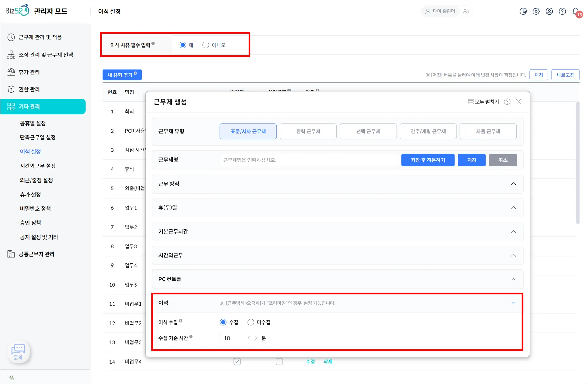Screen dimensions: 588x384
Task: Open the 휴가 설정 submenu
Action: (30, 194)
